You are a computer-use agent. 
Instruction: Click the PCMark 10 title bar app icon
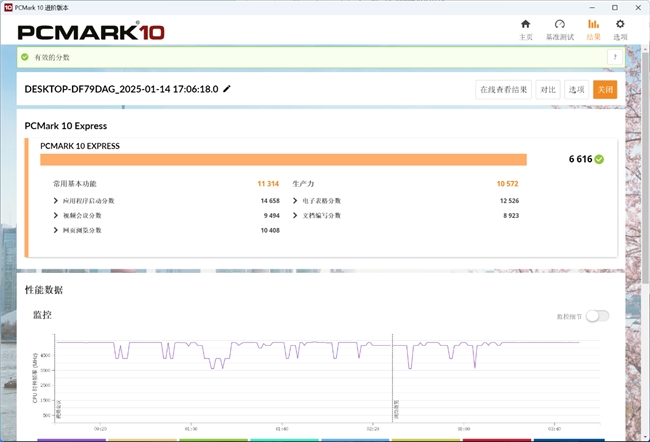(8, 7)
